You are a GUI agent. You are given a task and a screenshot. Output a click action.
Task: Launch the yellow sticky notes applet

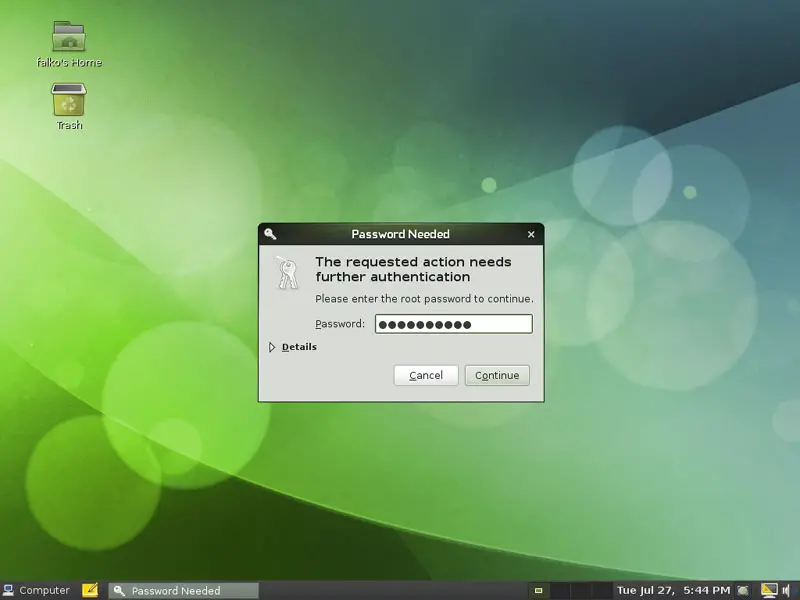point(90,590)
